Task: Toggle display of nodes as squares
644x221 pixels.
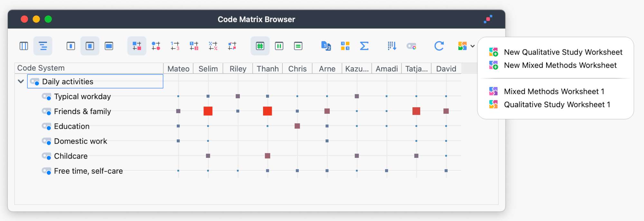Action: (x=137, y=46)
